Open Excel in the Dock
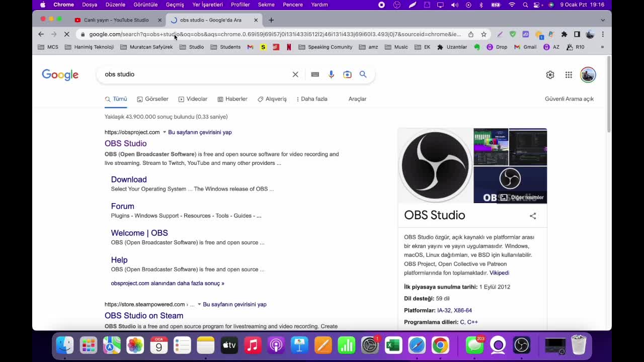The height and width of the screenshot is (362, 644). click(393, 345)
